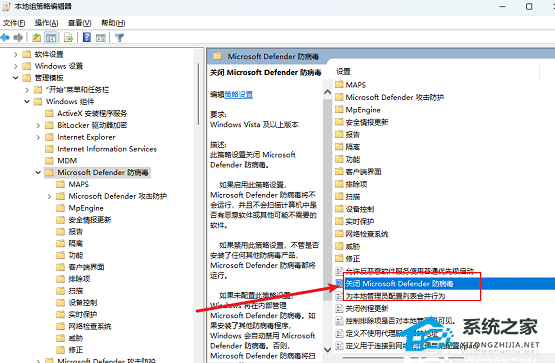Select 设备控制 in left tree
This screenshot has width=555, height=363.
[x=83, y=302]
